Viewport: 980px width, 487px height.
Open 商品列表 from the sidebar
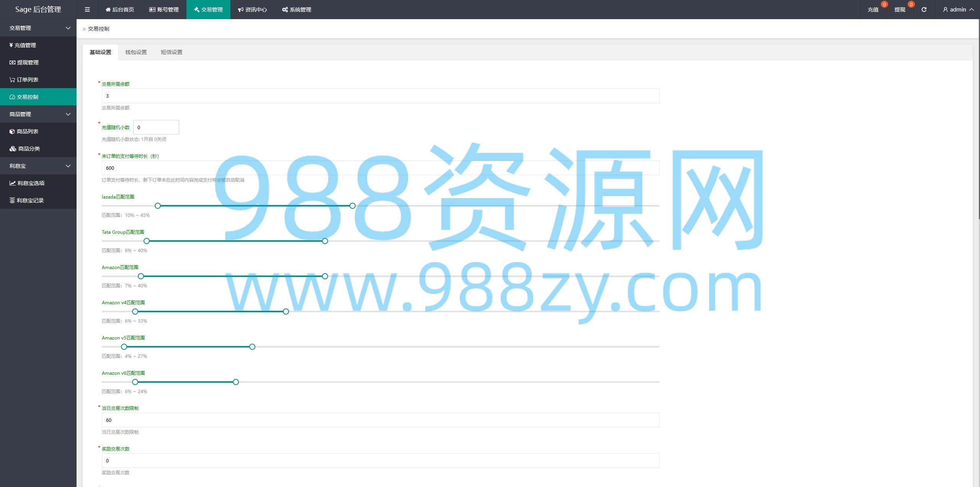pyautogui.click(x=27, y=131)
